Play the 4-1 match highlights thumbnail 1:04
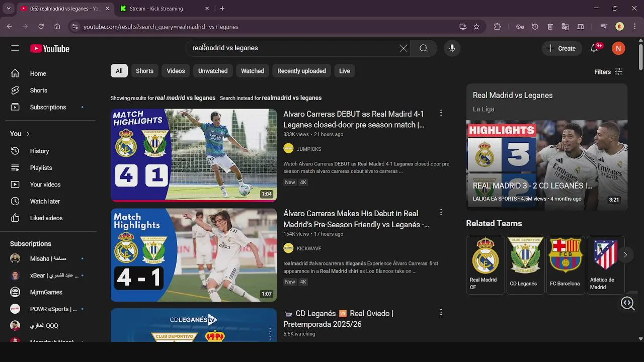Image resolution: width=644 pixels, height=362 pixels. point(194,155)
